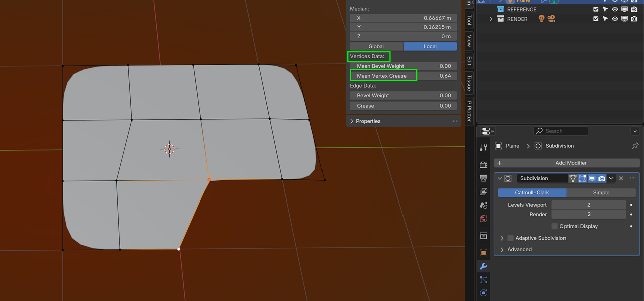
Task: Open the Scene properties tab
Action: (484, 205)
